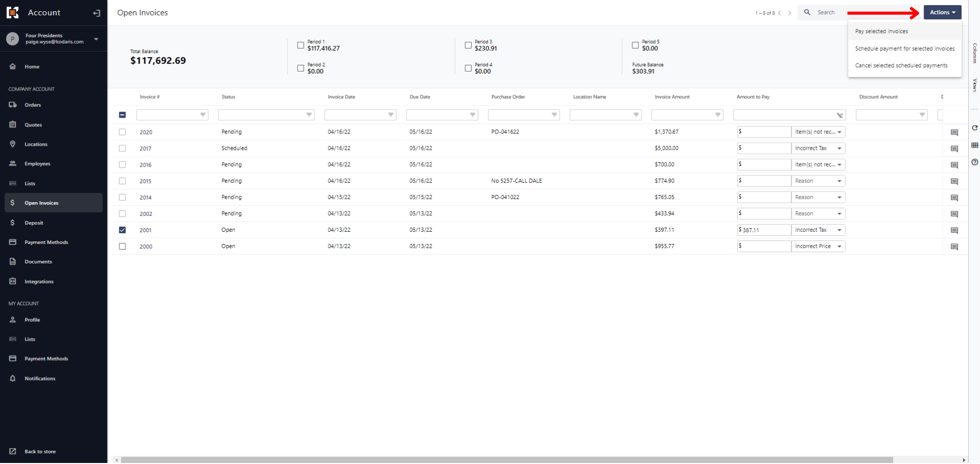Go to the previous page chevron
The image size is (980, 464).
pos(779,13)
